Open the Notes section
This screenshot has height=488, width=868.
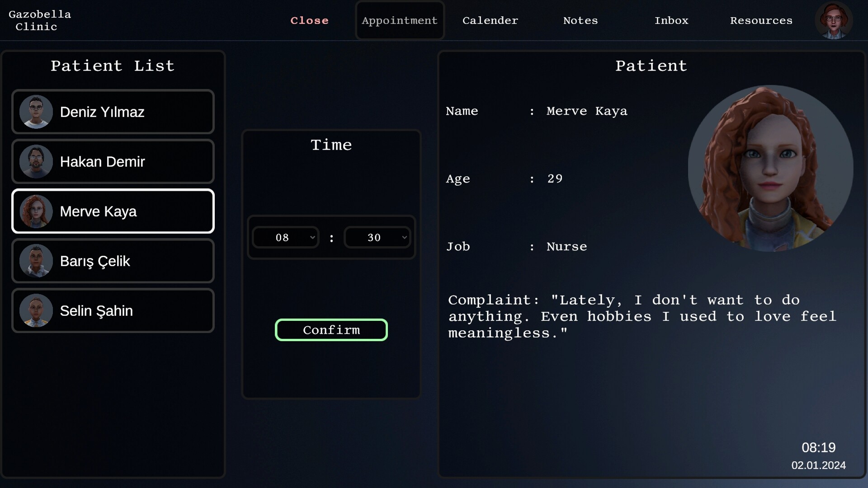pyautogui.click(x=580, y=20)
